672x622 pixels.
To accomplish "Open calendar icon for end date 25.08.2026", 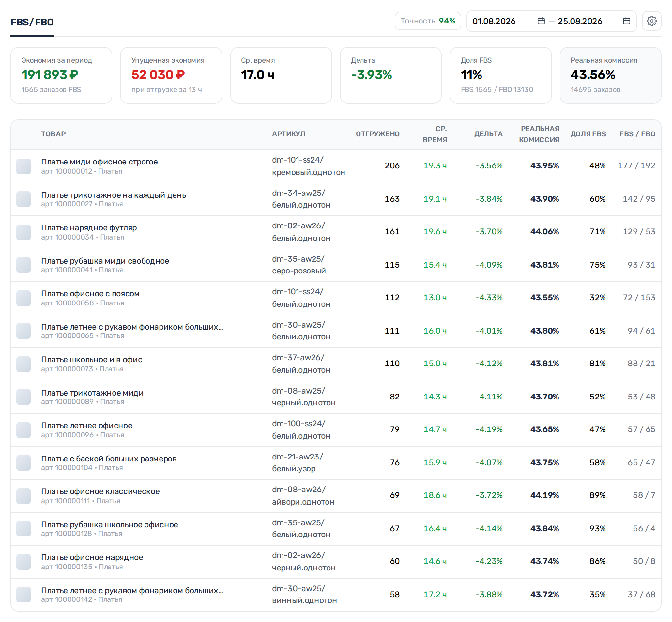I will click(x=626, y=21).
